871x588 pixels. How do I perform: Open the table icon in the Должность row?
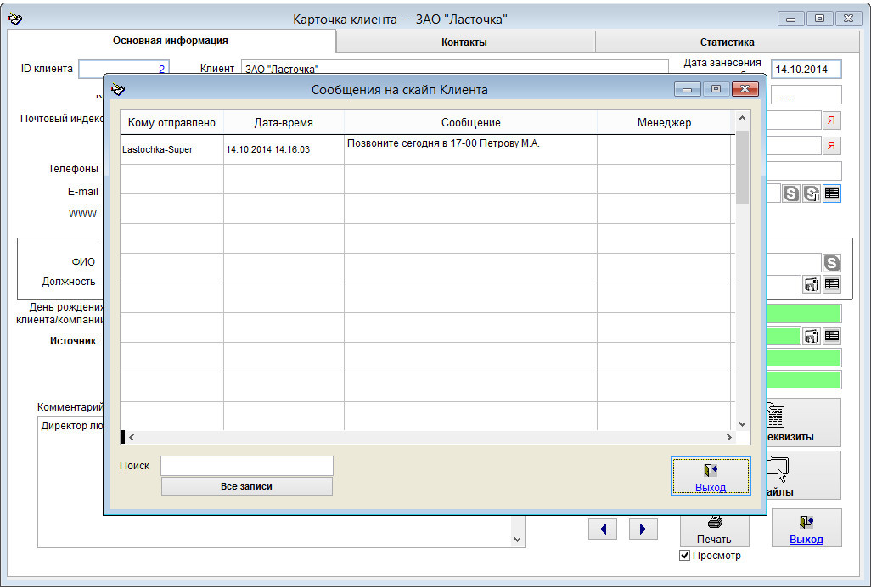[x=832, y=283]
